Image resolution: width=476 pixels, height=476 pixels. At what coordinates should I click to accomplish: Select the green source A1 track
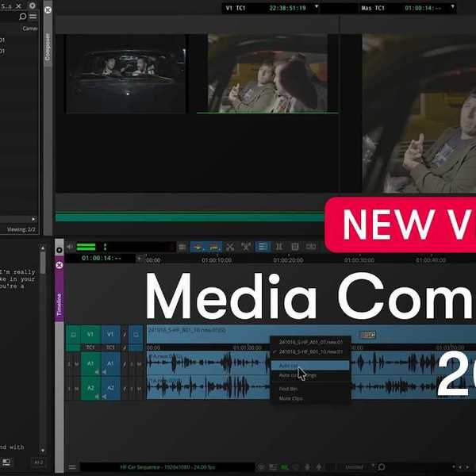coord(90,363)
